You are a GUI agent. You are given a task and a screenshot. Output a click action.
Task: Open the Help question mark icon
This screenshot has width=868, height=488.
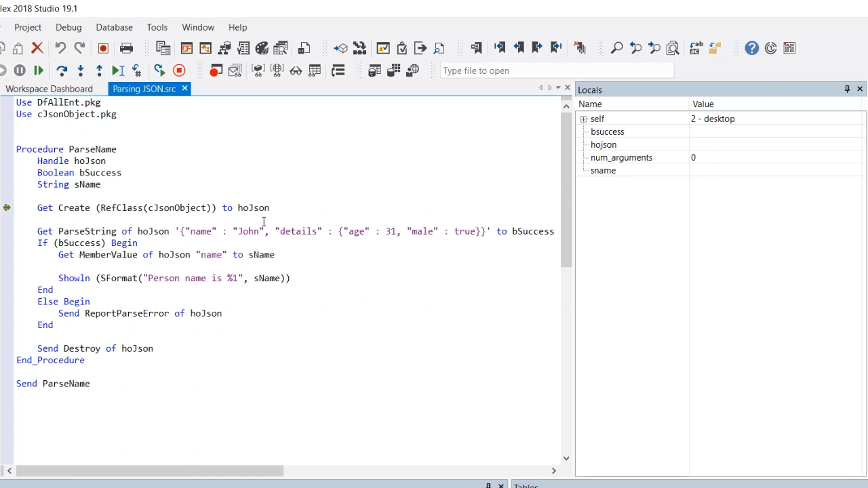pos(751,48)
